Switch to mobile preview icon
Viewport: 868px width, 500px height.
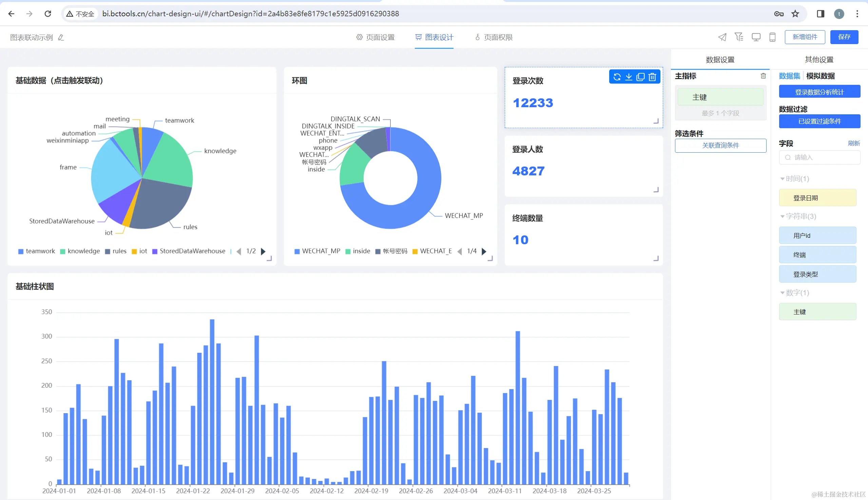[772, 37]
